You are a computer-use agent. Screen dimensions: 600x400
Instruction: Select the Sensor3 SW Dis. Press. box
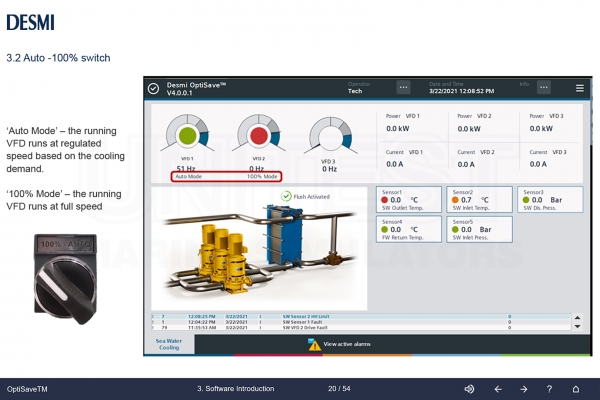(550, 199)
